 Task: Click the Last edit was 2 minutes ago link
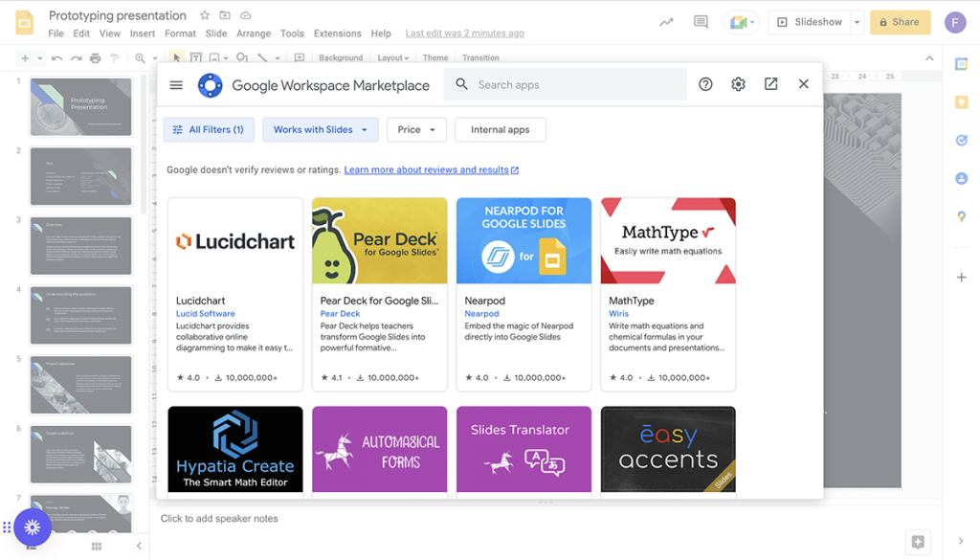coord(465,34)
